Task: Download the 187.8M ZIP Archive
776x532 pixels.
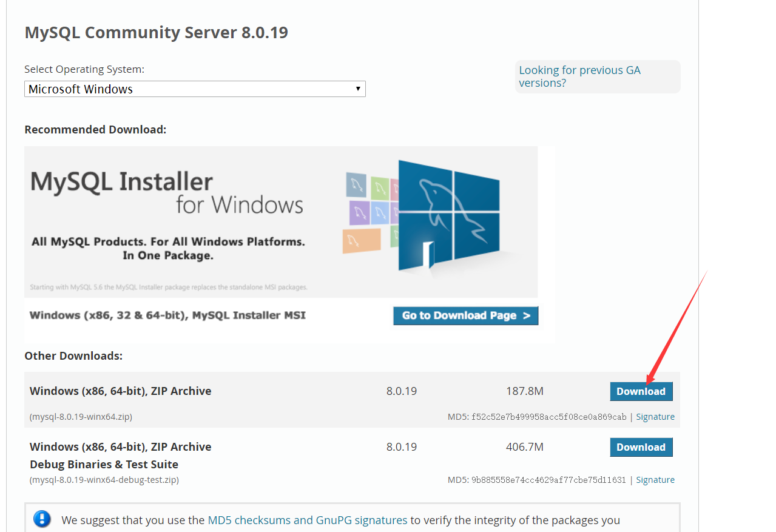Action: pyautogui.click(x=641, y=391)
